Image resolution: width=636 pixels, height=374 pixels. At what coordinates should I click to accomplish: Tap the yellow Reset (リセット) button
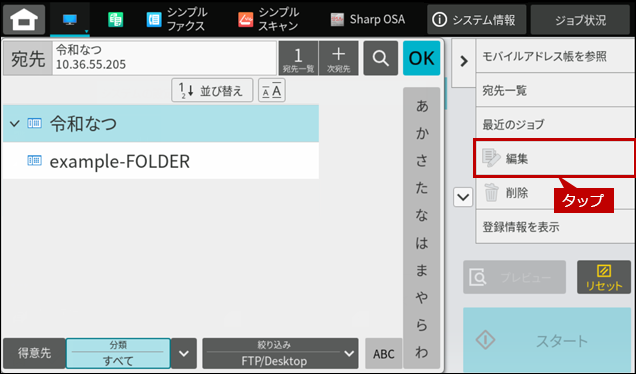[x=604, y=277]
